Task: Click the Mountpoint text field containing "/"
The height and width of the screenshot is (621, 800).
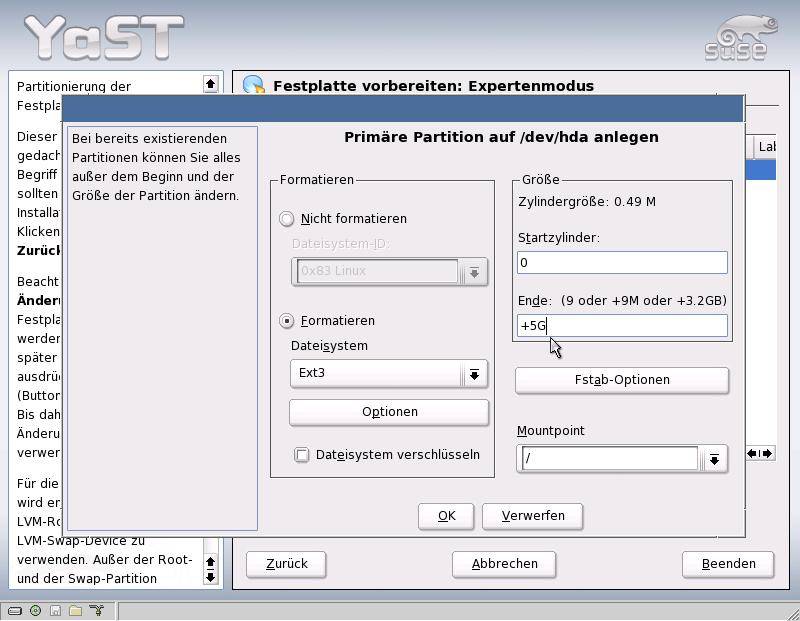Action: [610, 459]
